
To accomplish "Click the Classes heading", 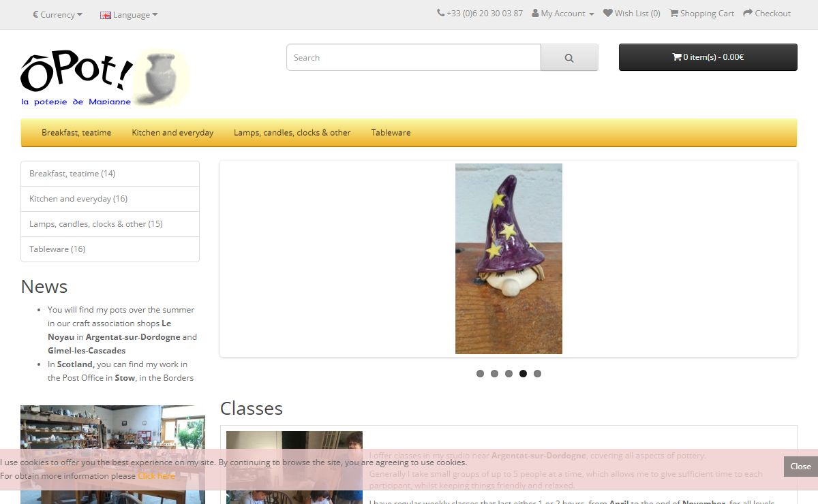I will click(x=252, y=408).
